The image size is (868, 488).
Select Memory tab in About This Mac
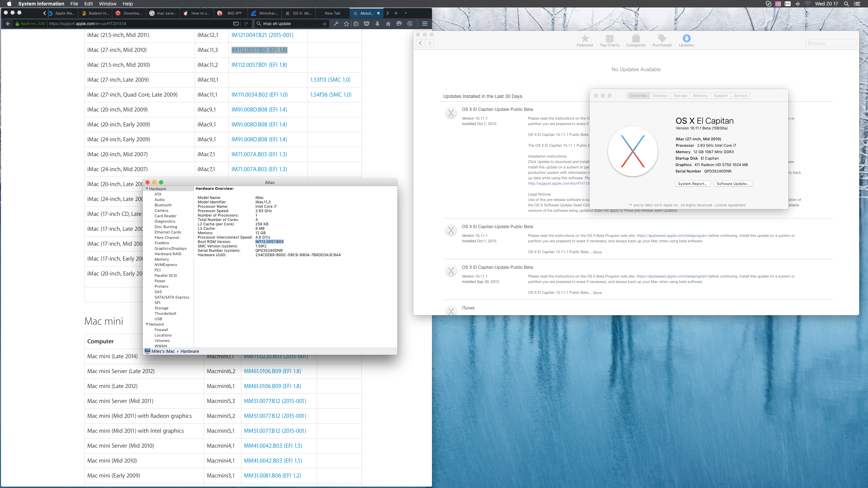coord(701,96)
